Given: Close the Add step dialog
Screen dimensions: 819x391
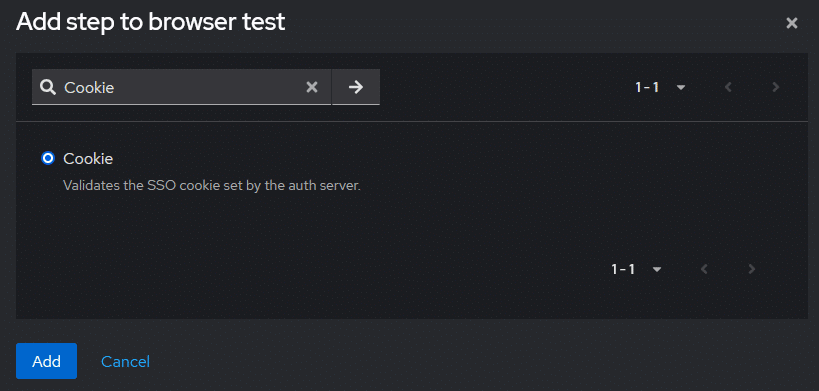Looking at the screenshot, I should coord(792,23).
